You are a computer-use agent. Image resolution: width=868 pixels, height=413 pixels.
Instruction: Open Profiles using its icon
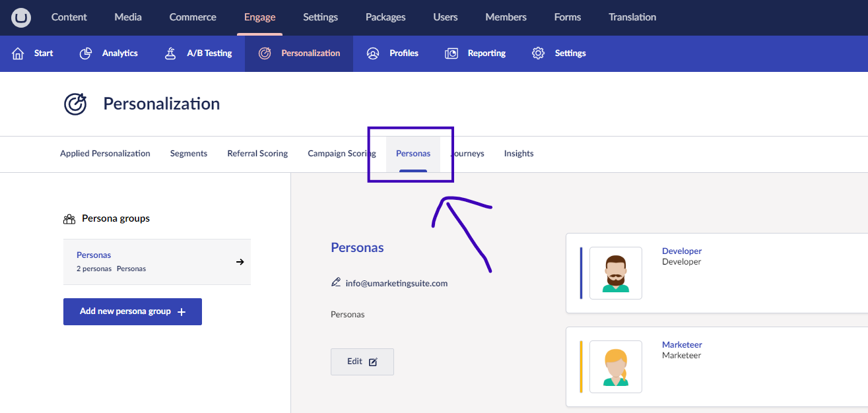tap(373, 53)
